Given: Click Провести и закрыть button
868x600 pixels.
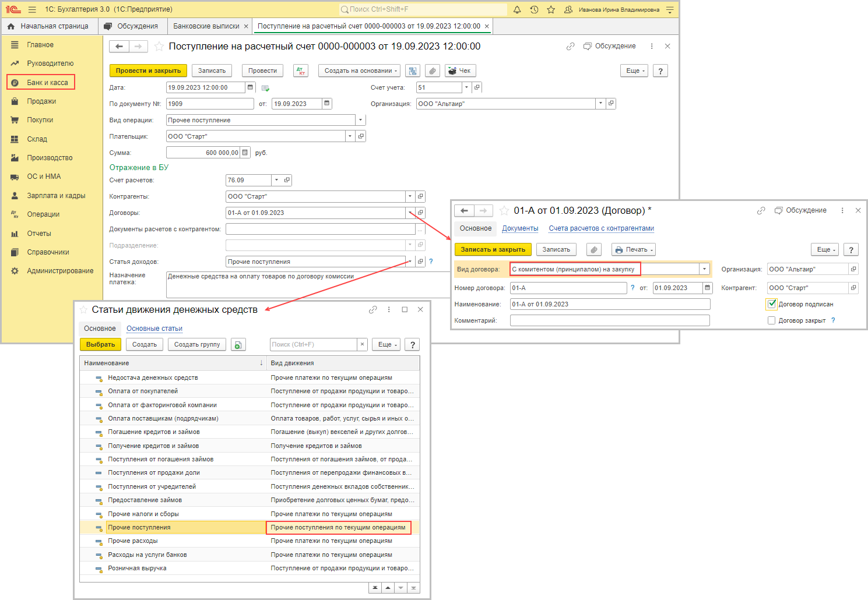Looking at the screenshot, I should click(x=148, y=70).
